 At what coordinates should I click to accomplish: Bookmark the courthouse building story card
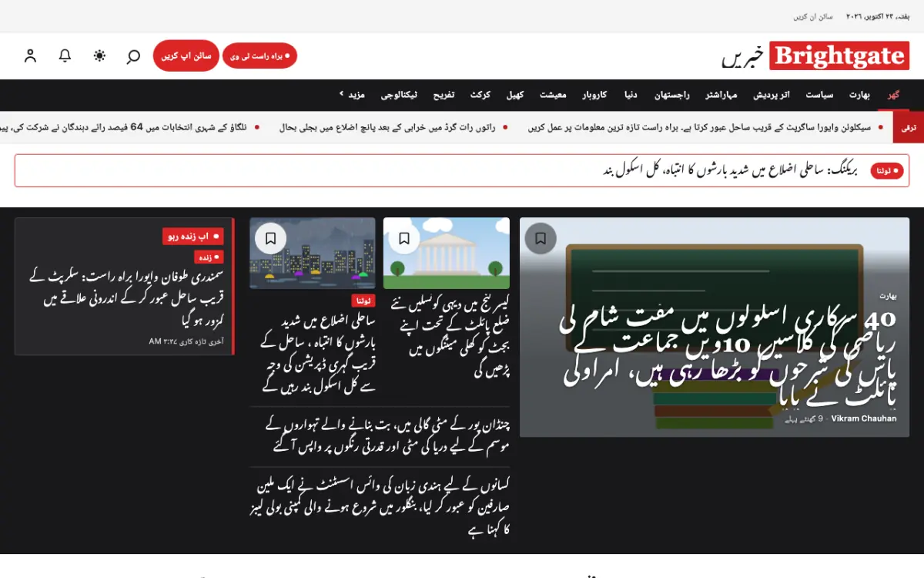[x=404, y=238]
